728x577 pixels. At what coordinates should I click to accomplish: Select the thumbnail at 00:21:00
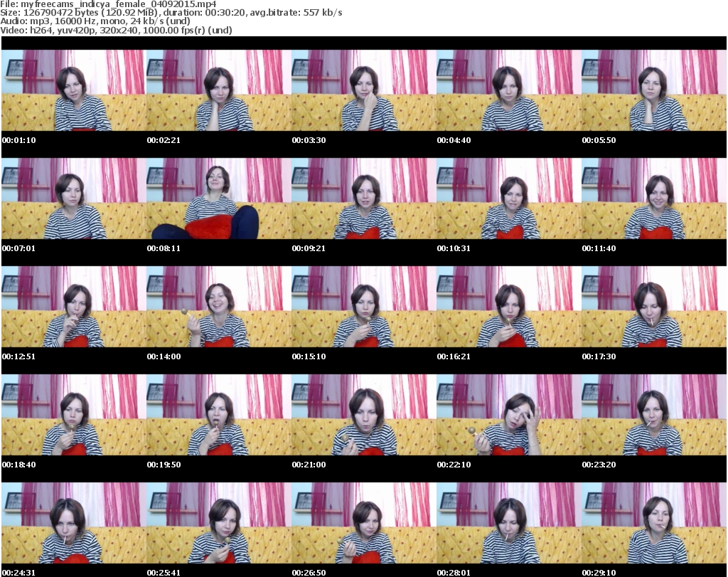click(x=364, y=415)
